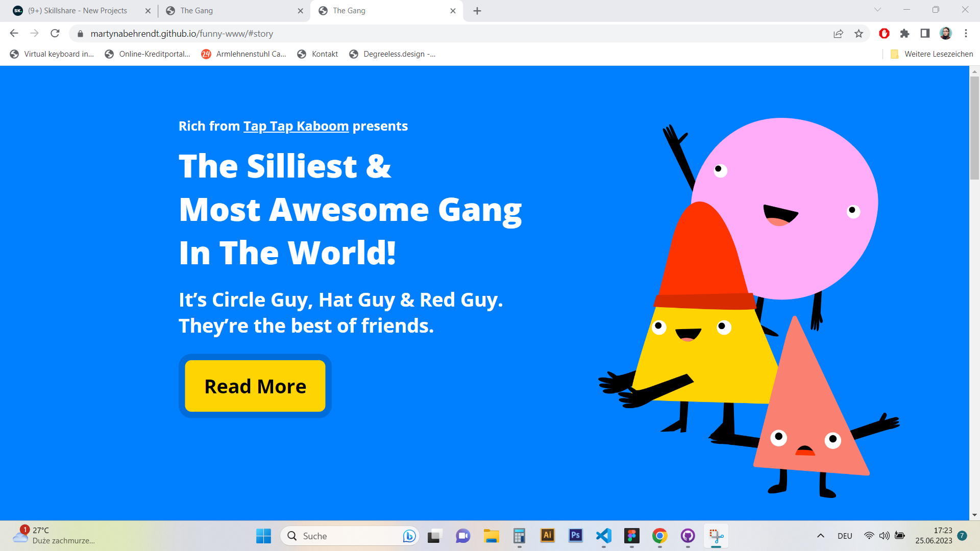Launch Figma from the taskbar
Screen dimensions: 980x551
632,536
